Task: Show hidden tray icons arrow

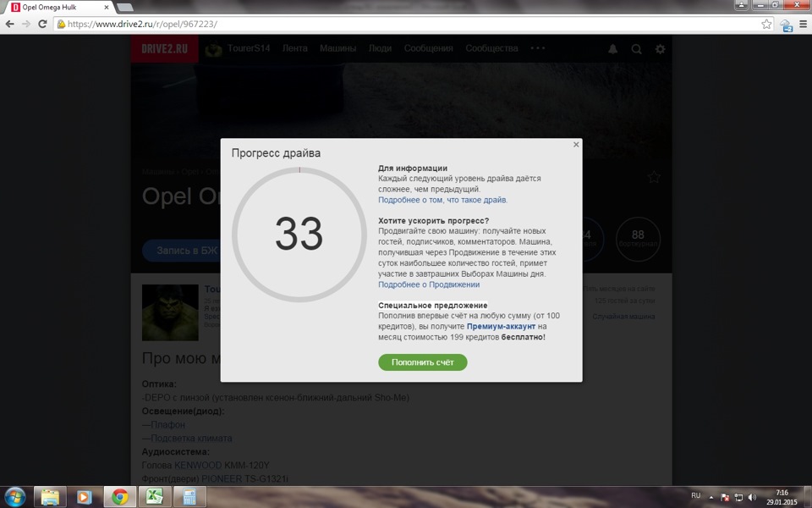Action: pos(710,497)
